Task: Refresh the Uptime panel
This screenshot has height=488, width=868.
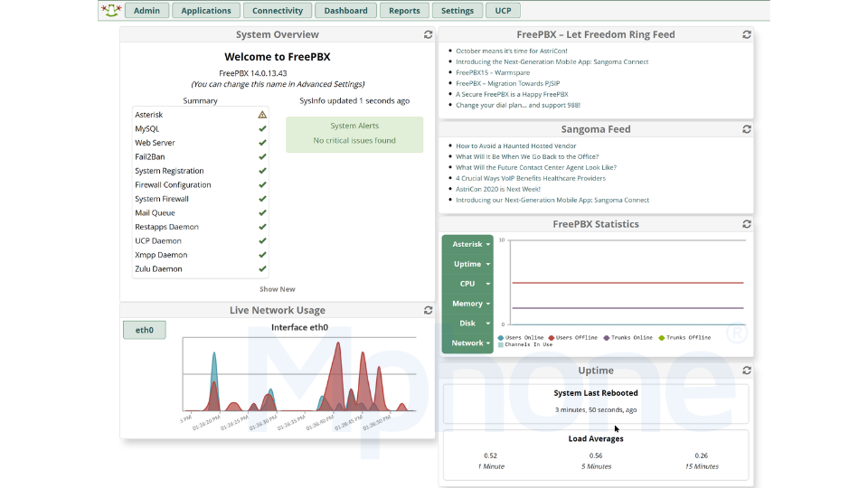Action: click(x=746, y=371)
